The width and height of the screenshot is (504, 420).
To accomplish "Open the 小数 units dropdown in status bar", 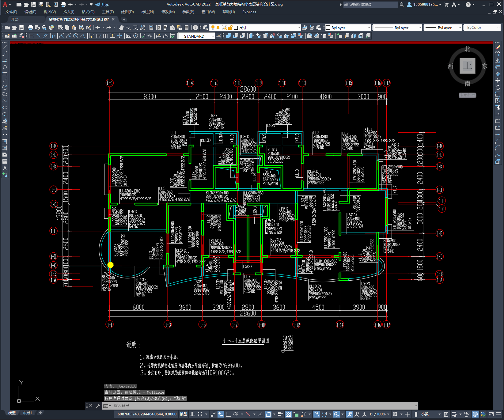I will pyautogui.click(x=431, y=414).
